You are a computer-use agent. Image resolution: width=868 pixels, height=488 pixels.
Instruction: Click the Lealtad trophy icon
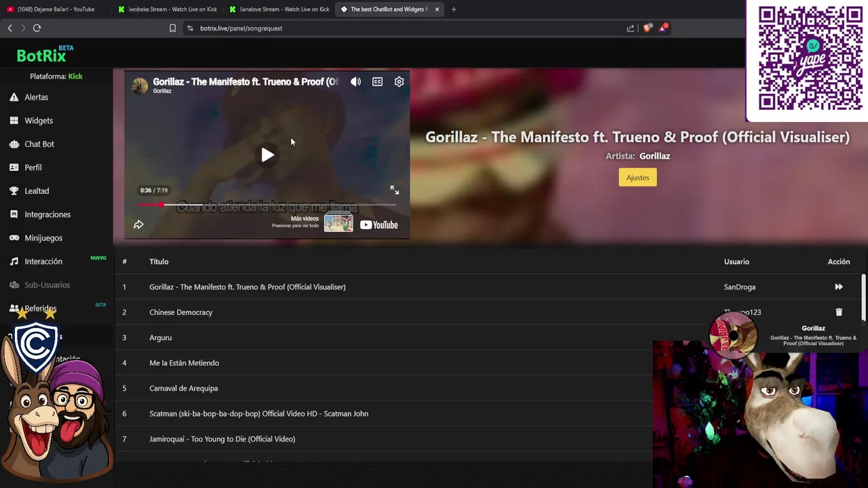tap(14, 191)
